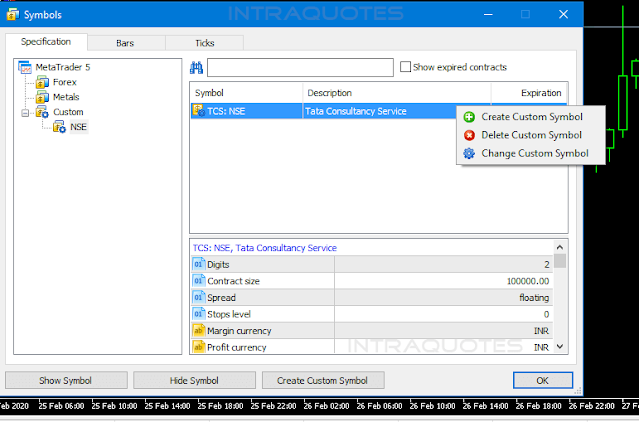Click the NSE custom folder icon

59,127
